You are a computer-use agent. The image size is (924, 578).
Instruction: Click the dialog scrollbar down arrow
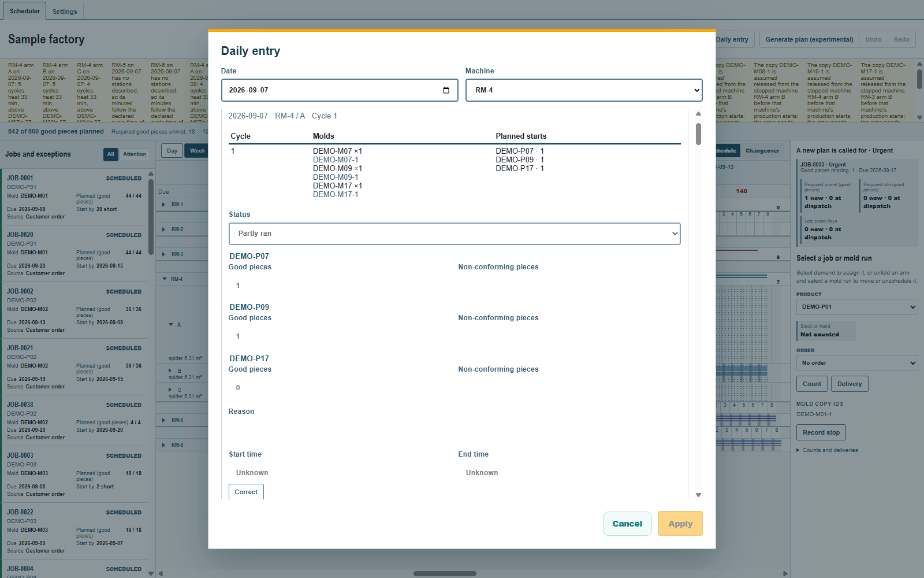click(698, 495)
